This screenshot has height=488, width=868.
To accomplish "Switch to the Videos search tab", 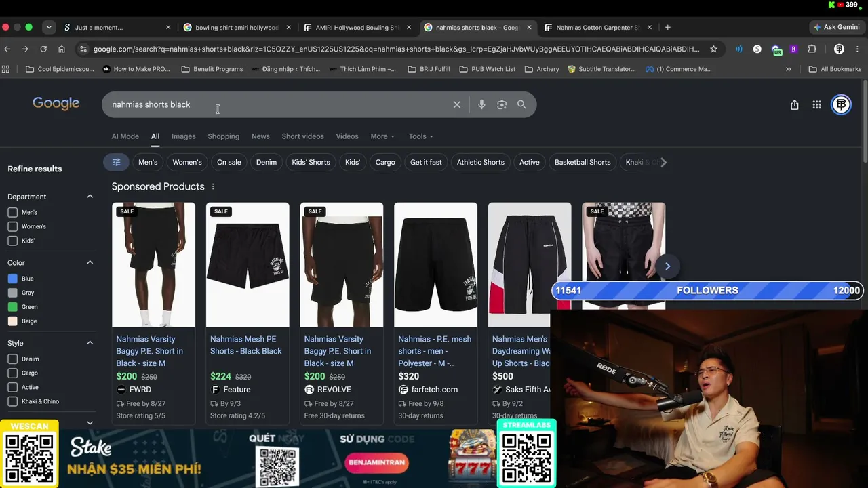I will (x=347, y=136).
